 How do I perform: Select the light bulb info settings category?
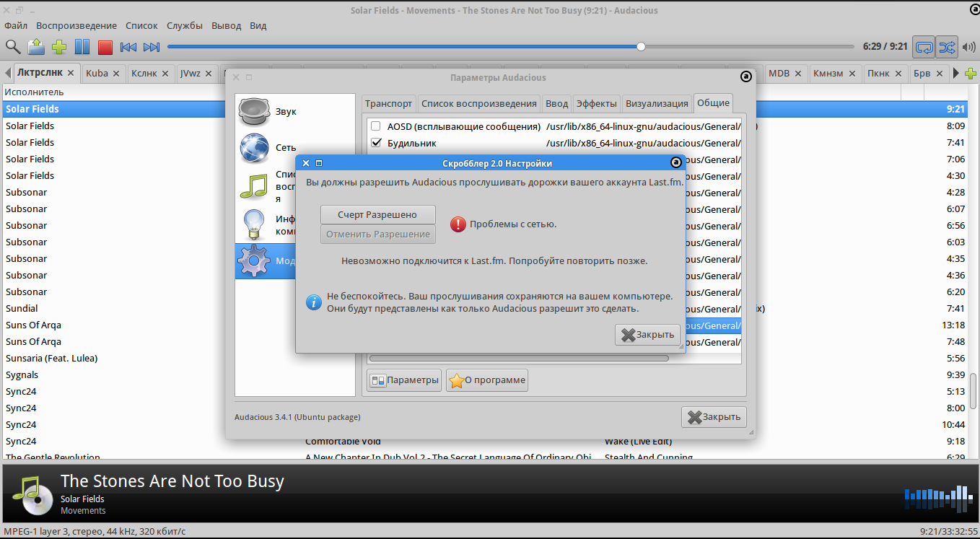pos(266,224)
